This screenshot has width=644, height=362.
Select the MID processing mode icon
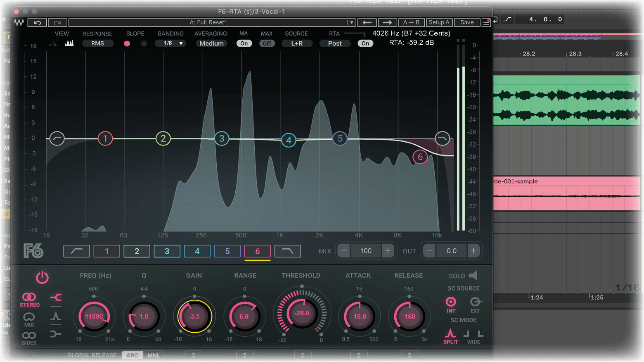29,317
